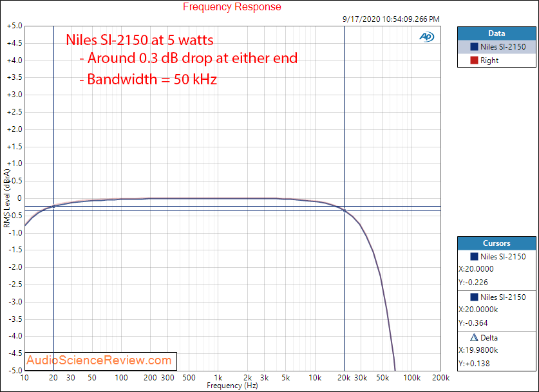Click the Delta label in the Cursors panel
This screenshot has height=392, width=539.
click(x=489, y=338)
